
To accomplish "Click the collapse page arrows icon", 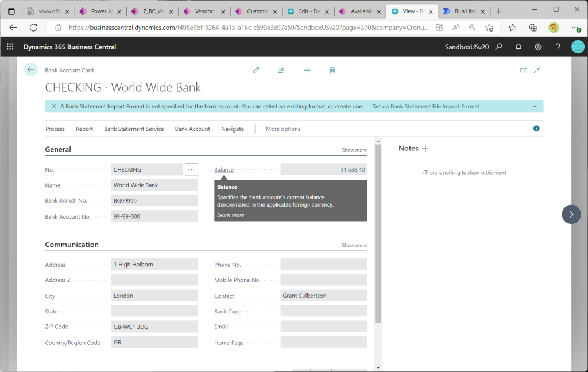I will (x=537, y=70).
